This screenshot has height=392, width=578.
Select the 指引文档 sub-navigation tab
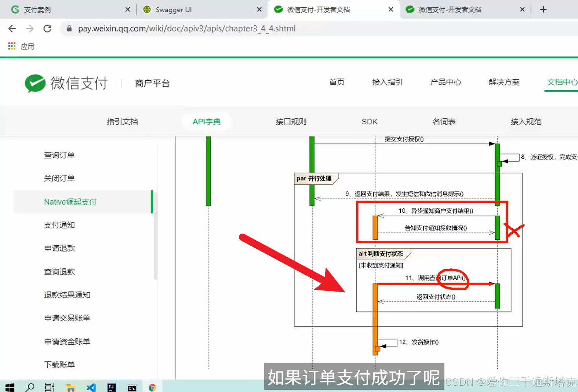[122, 122]
